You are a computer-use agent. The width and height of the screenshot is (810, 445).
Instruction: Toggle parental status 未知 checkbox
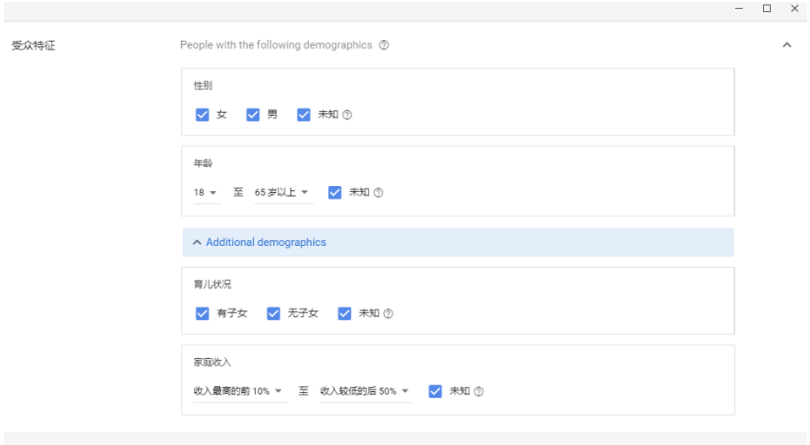345,313
